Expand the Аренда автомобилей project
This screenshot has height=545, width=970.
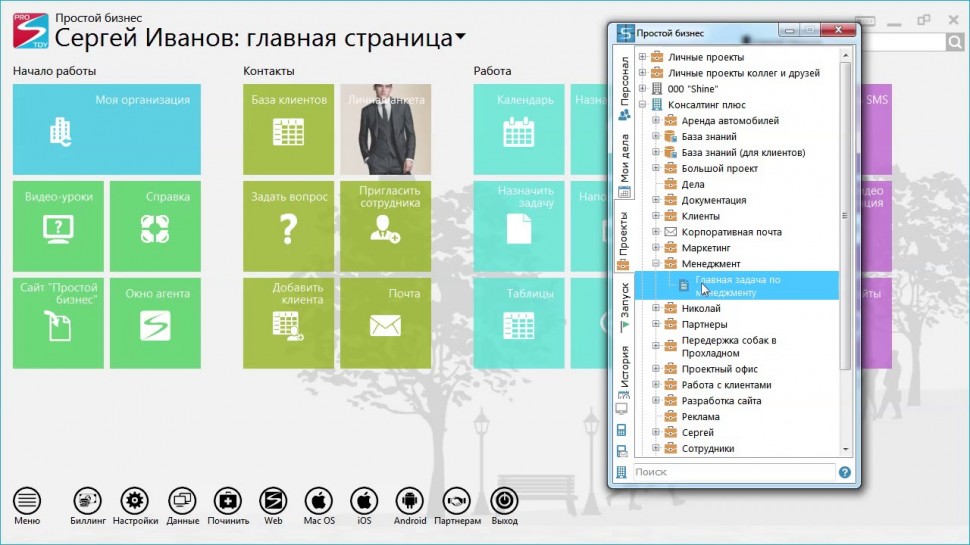point(656,120)
